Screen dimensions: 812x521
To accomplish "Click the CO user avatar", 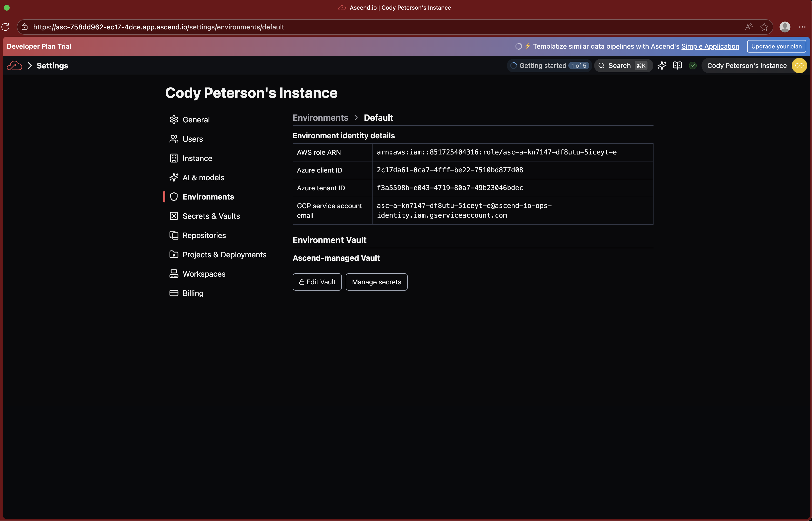I will pyautogui.click(x=799, y=66).
